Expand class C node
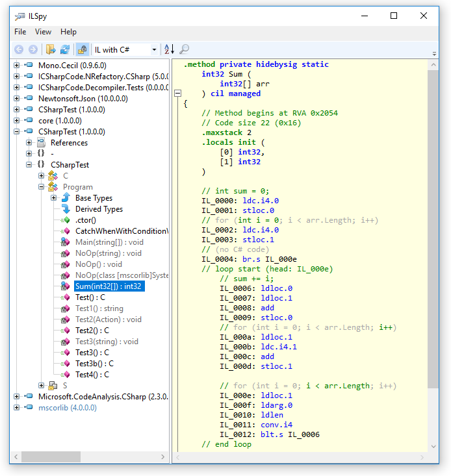The height and width of the screenshot is (476, 451). pos(42,175)
